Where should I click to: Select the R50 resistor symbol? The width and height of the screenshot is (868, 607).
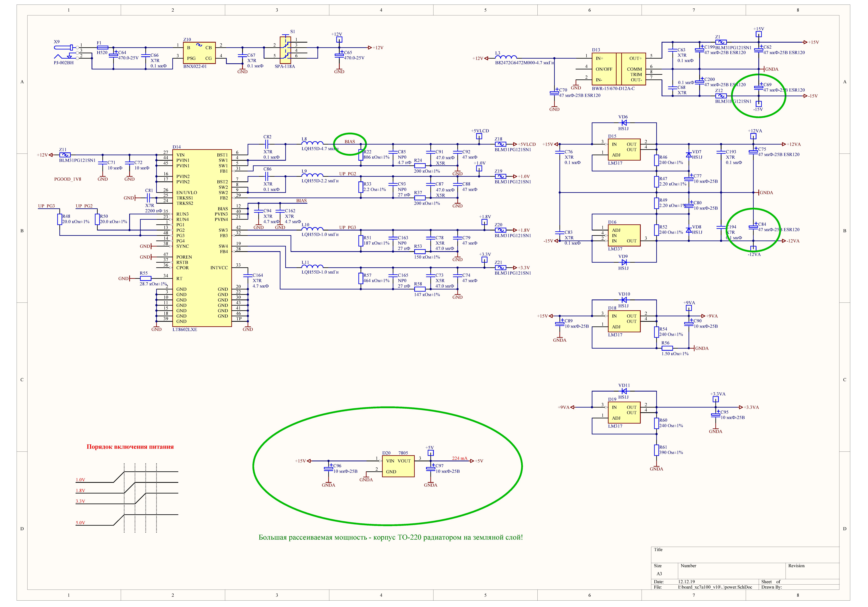(x=97, y=219)
